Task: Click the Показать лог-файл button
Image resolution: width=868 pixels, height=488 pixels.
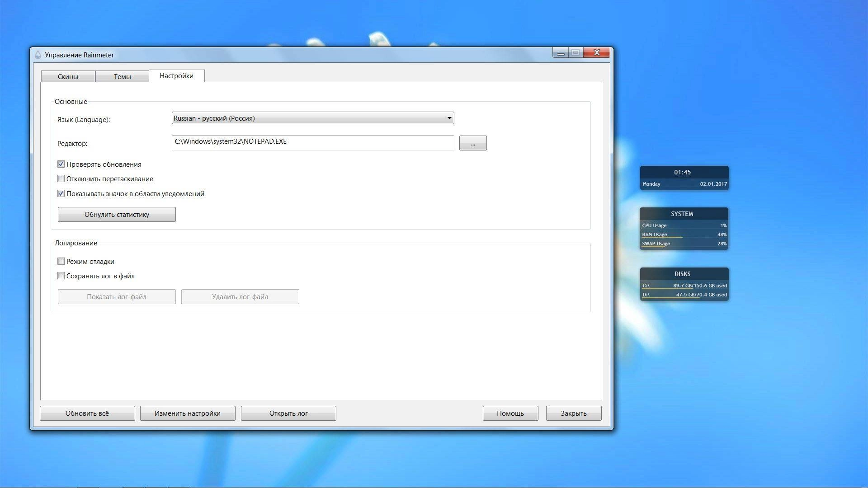Action: pos(117,296)
